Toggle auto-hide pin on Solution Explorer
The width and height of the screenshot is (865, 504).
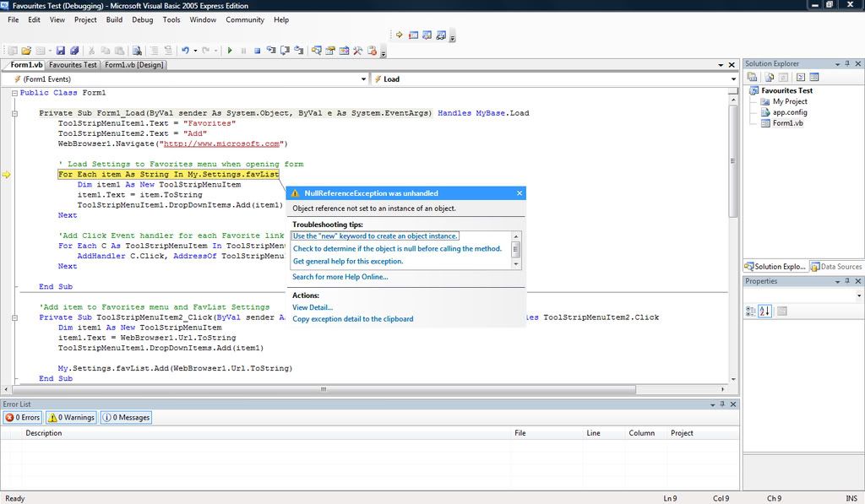[x=847, y=63]
